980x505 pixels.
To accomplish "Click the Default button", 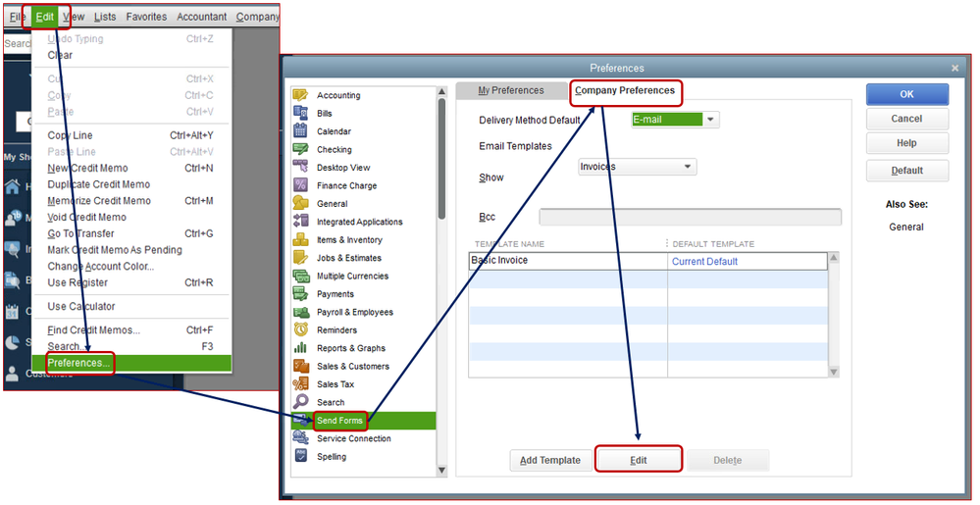I will (906, 171).
